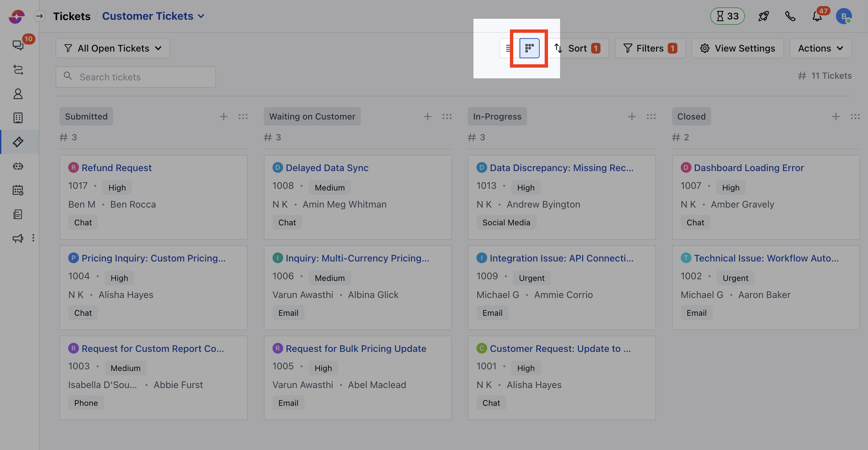The width and height of the screenshot is (868, 450).
Task: Add a ticket to In-Progress column
Action: pos(632,117)
